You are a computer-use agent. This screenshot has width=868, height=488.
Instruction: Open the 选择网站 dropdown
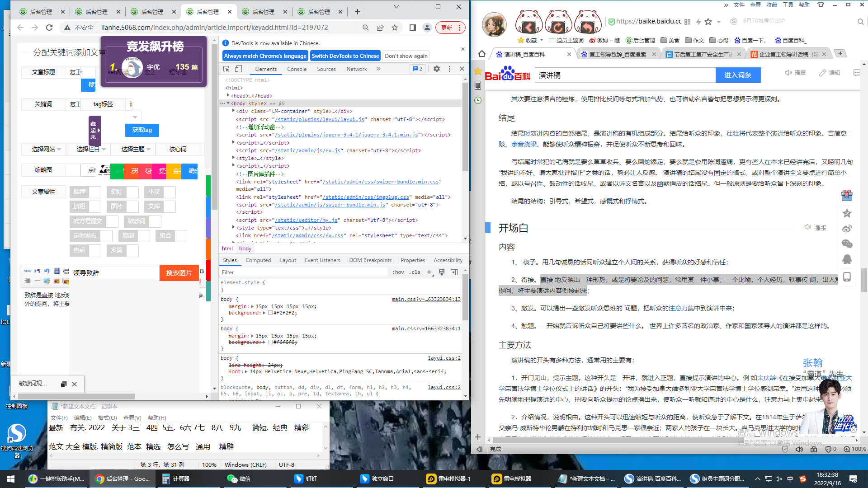[x=46, y=149]
